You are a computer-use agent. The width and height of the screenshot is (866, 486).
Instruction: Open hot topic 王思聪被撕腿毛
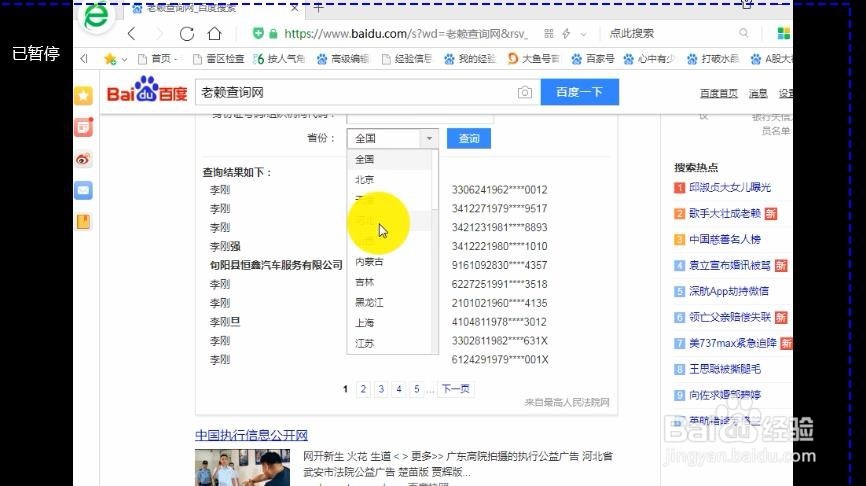tap(725, 369)
